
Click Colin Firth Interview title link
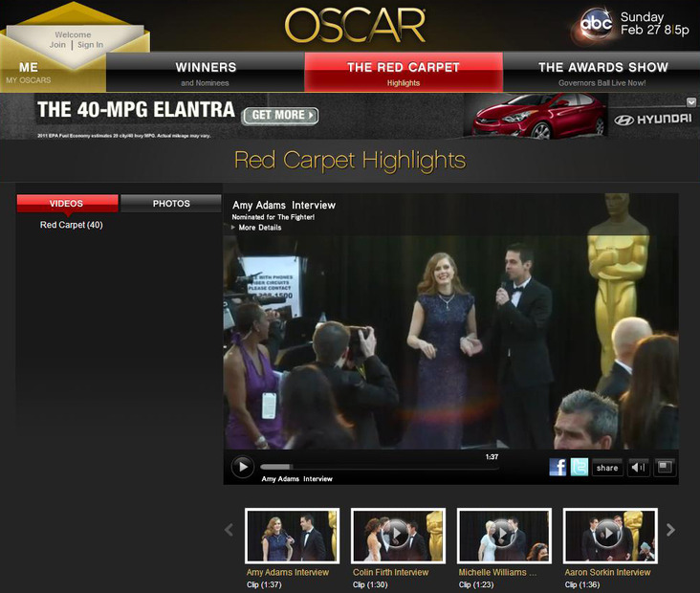pyautogui.click(x=390, y=572)
